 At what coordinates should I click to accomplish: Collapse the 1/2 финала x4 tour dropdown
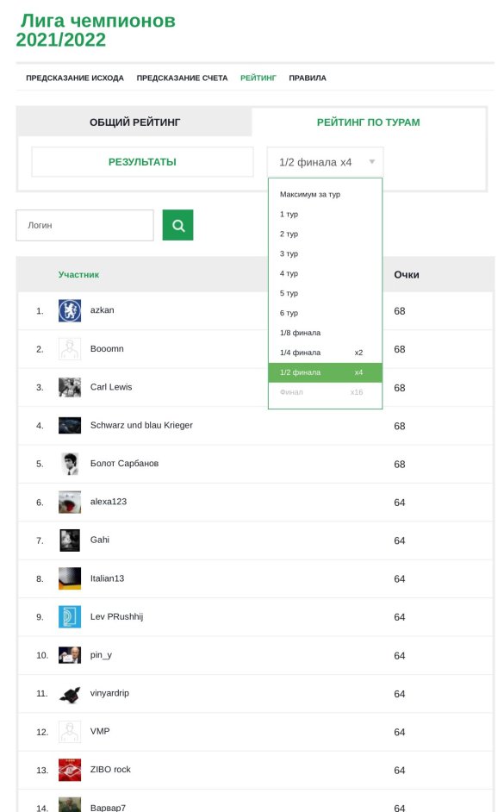coord(325,162)
